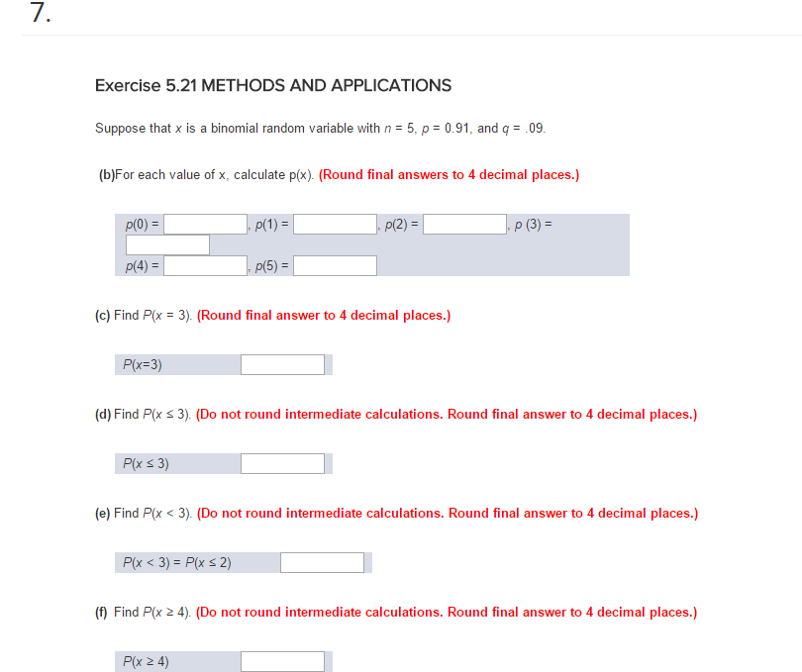
Task: Click the p(0) answer input field
Action: click(203, 223)
